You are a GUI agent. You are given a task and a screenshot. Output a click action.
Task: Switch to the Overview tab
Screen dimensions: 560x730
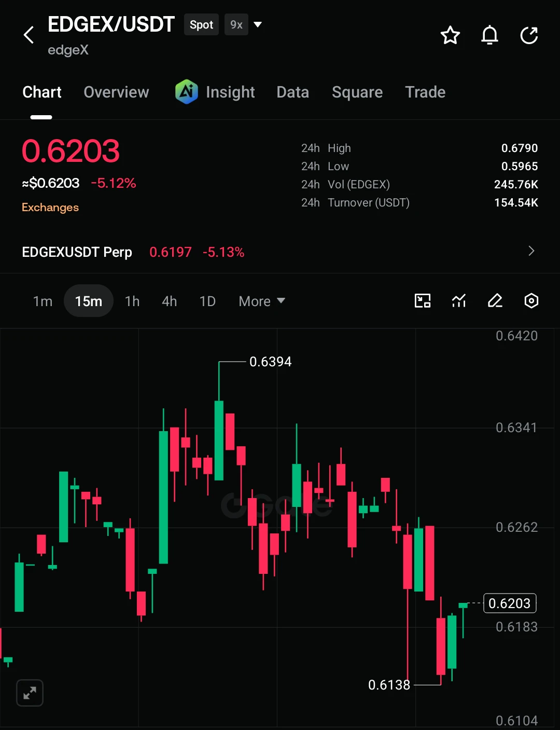(116, 92)
